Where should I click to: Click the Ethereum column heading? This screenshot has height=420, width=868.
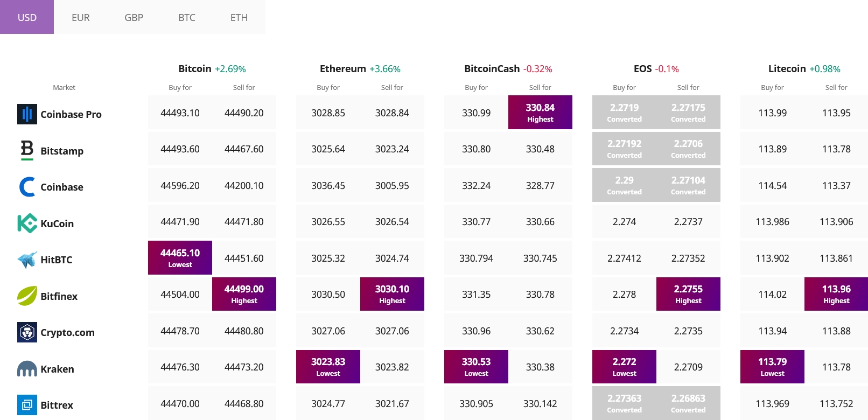[343, 68]
